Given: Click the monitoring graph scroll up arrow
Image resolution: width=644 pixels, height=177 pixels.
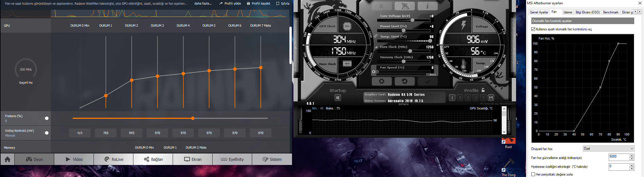Looking at the screenshot, I should (504, 109).
